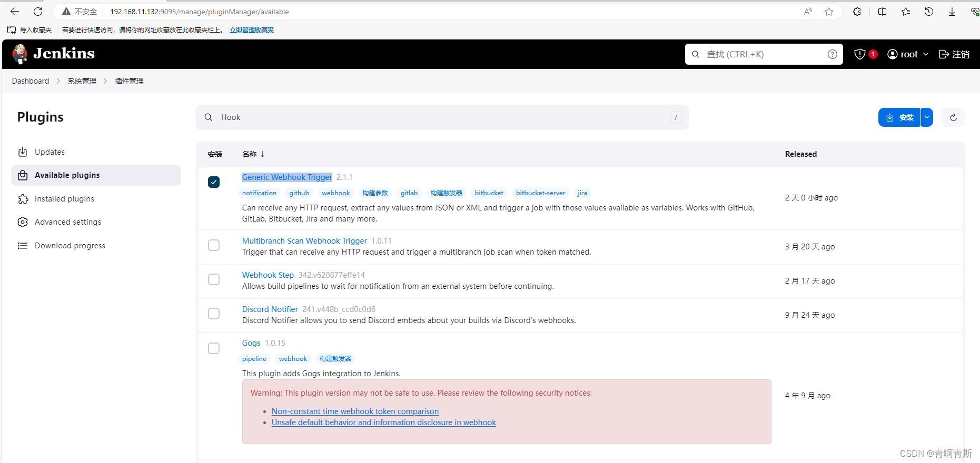Screen dimensions: 980x463
Task: Open Installed plugins in sidebar
Action: click(64, 199)
